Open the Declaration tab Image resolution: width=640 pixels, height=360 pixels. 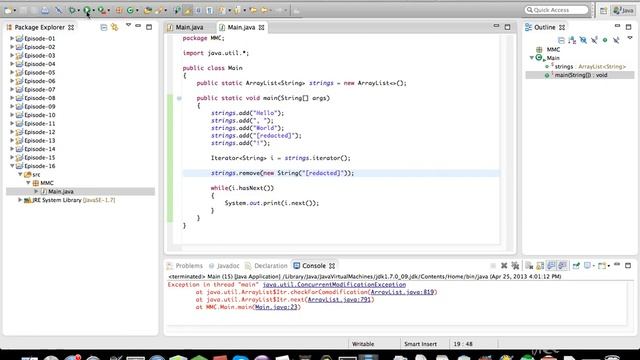pyautogui.click(x=266, y=266)
